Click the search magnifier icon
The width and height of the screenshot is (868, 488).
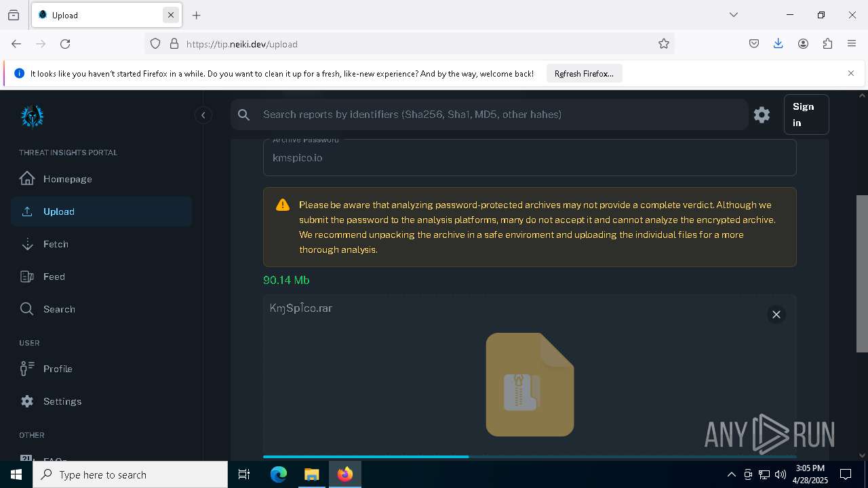[x=244, y=115]
